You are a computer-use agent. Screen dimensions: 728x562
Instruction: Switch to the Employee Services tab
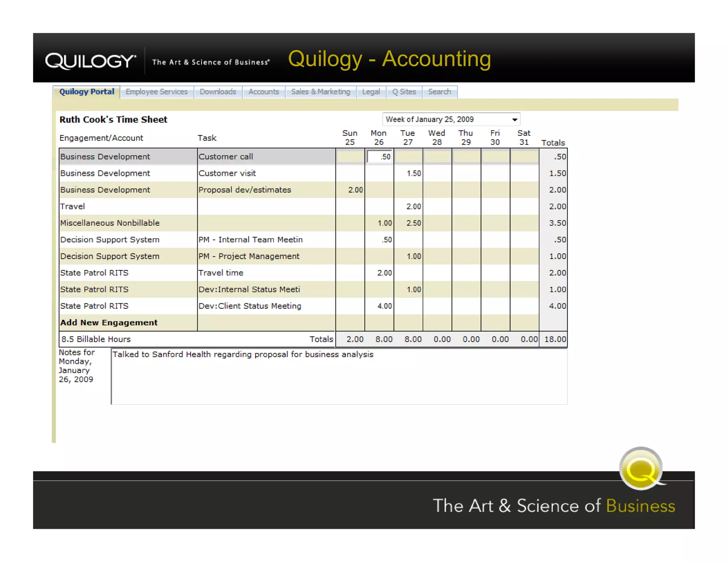click(x=156, y=92)
